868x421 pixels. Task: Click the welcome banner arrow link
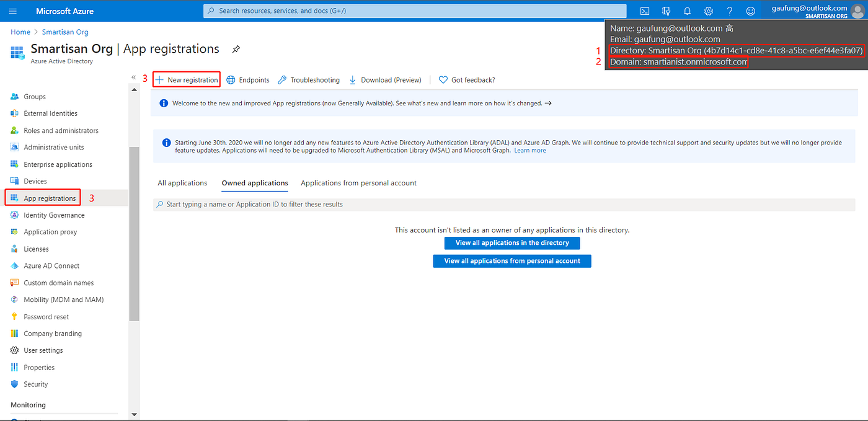548,103
